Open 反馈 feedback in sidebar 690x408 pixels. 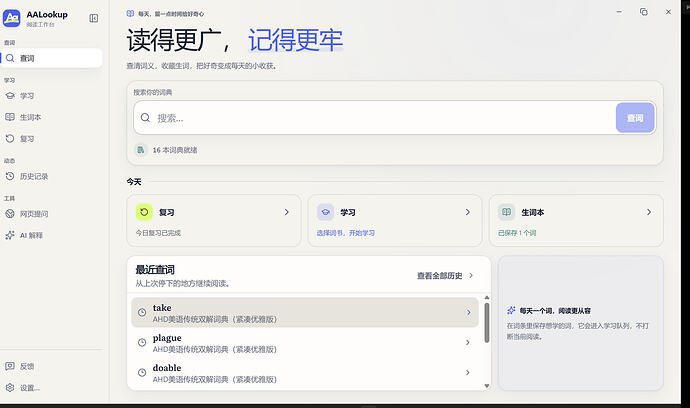pyautogui.click(x=51, y=366)
